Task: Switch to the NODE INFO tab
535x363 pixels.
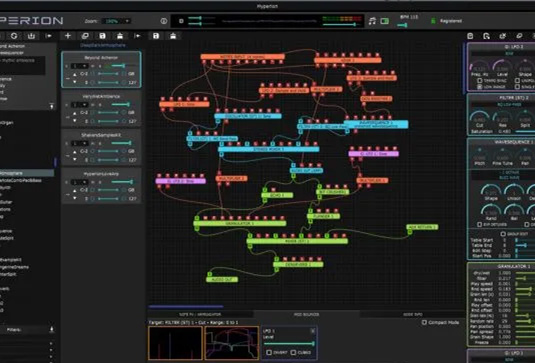Action: (x=413, y=314)
